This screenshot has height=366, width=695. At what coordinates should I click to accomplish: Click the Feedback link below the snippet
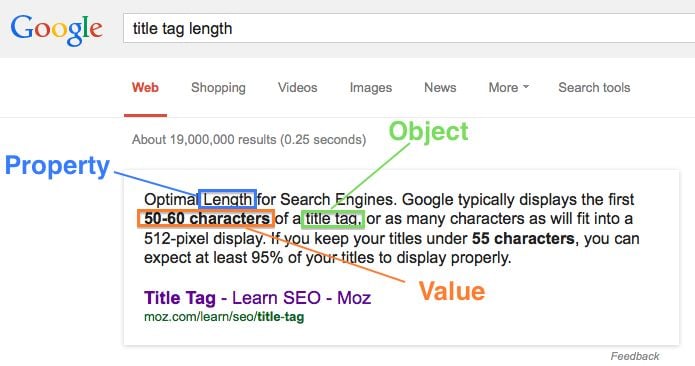(635, 356)
